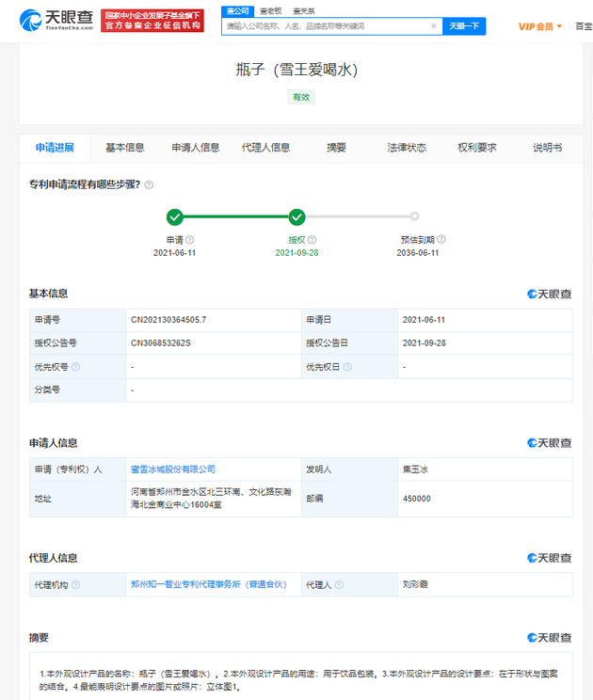Click the red official credit agency banner
This screenshot has height=700, width=593.
tap(152, 21)
